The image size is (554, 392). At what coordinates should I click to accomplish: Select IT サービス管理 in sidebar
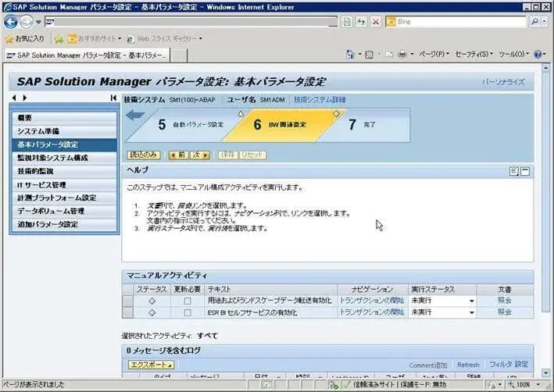(64, 185)
